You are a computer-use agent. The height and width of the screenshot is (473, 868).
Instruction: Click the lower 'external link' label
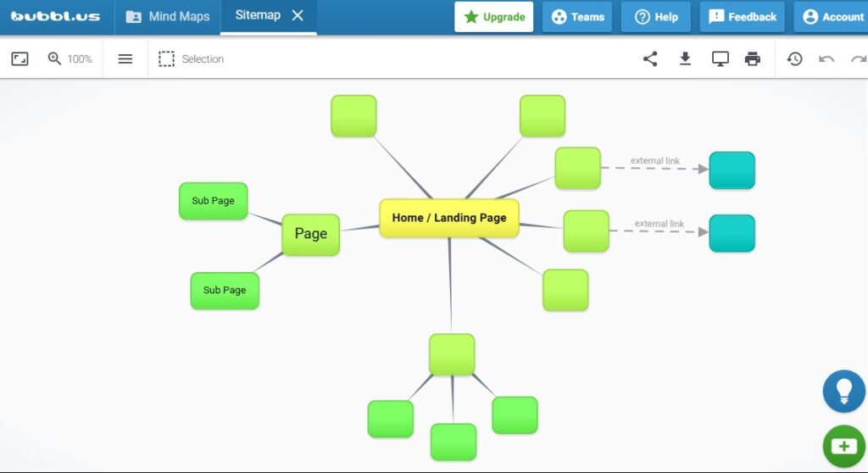(x=659, y=224)
